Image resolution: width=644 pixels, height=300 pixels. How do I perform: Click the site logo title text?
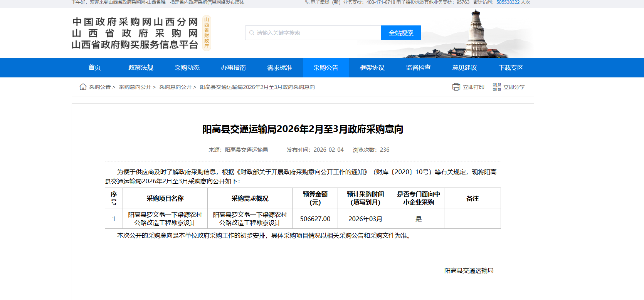point(135,33)
